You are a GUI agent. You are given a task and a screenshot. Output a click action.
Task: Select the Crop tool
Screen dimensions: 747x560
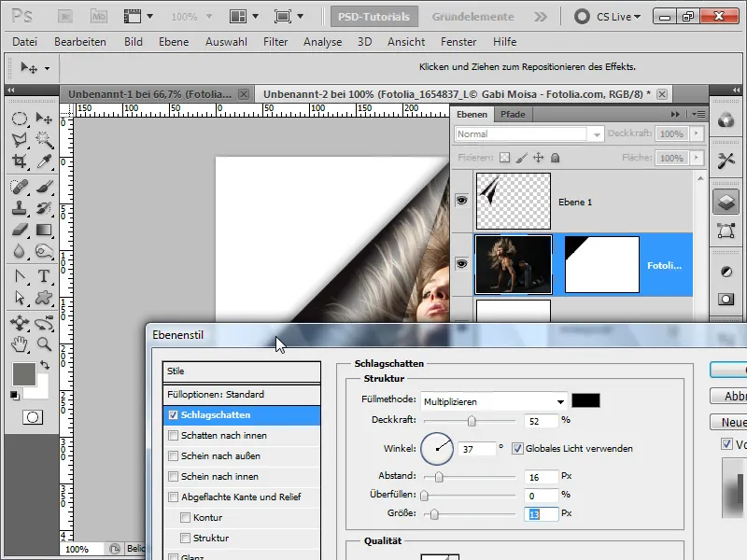19,161
